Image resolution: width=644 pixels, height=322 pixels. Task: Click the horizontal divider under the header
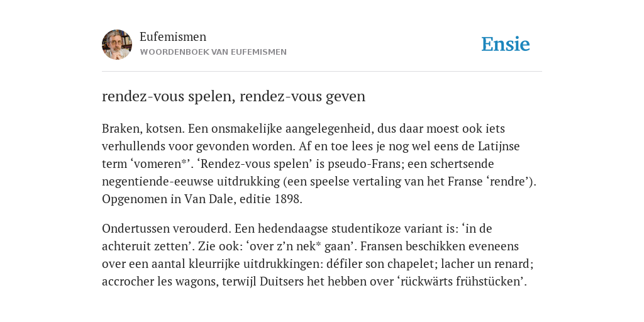coord(322,72)
